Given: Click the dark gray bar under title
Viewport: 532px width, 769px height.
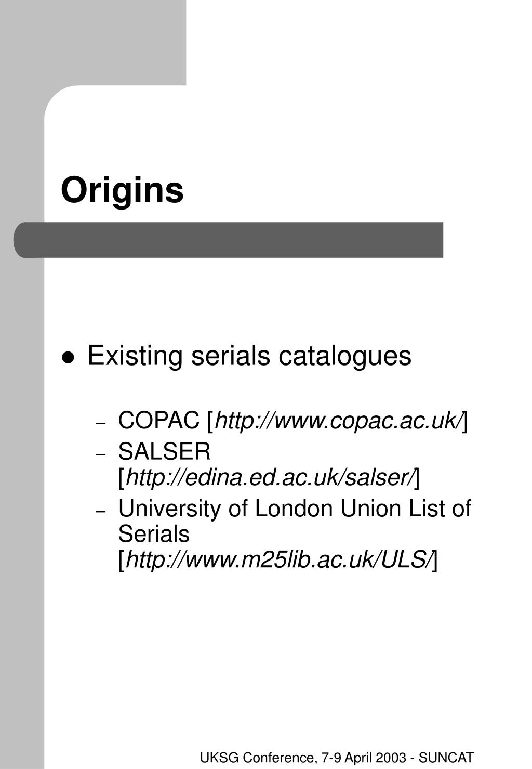Looking at the screenshot, I should [x=229, y=240].
